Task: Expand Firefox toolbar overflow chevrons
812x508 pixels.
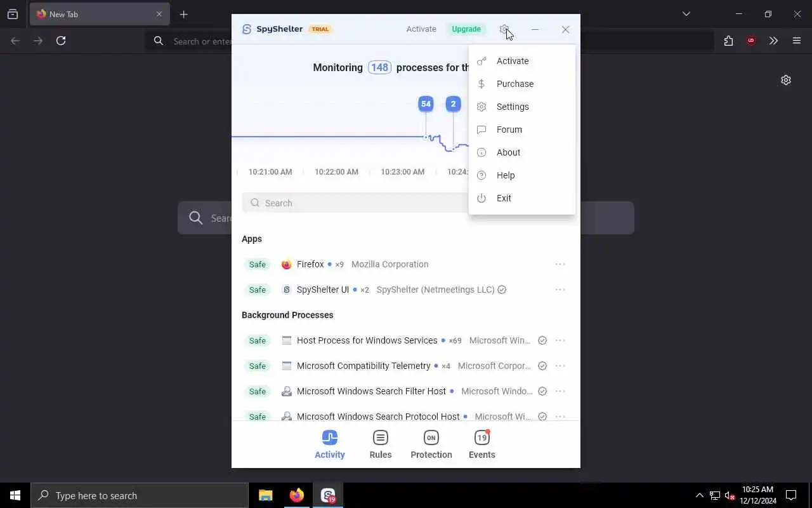Action: pyautogui.click(x=773, y=41)
